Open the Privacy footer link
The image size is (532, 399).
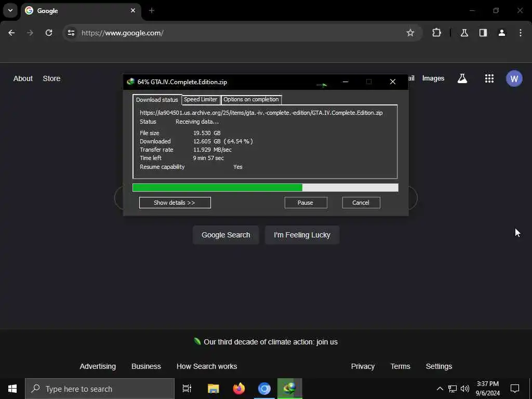tap(363, 366)
